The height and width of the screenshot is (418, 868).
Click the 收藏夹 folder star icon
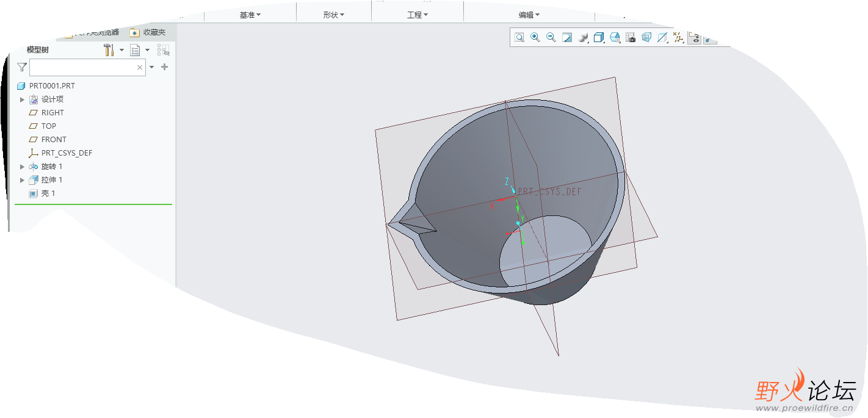point(134,32)
